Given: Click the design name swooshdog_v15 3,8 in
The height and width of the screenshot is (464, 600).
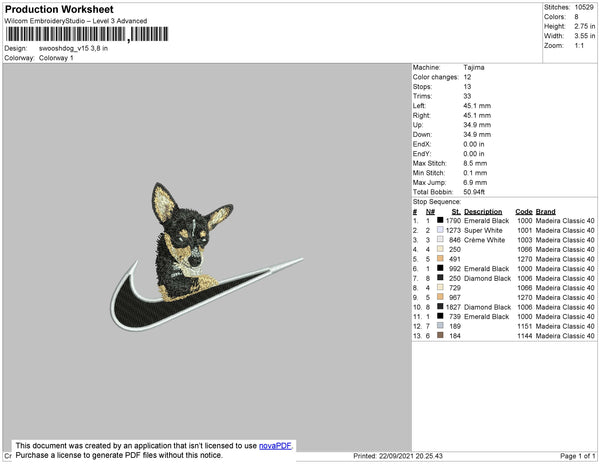Looking at the screenshot, I should 73,49.
